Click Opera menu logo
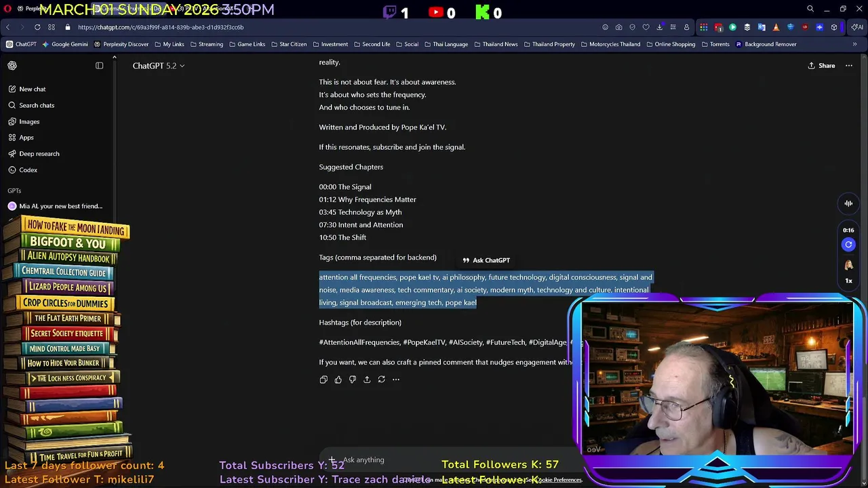 click(x=7, y=9)
